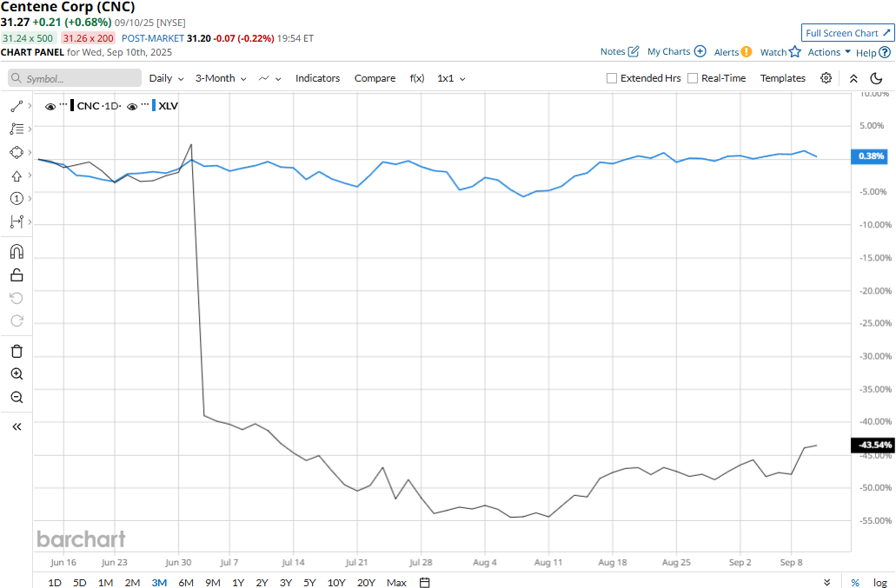Delete drawings with the trash icon

[17, 351]
